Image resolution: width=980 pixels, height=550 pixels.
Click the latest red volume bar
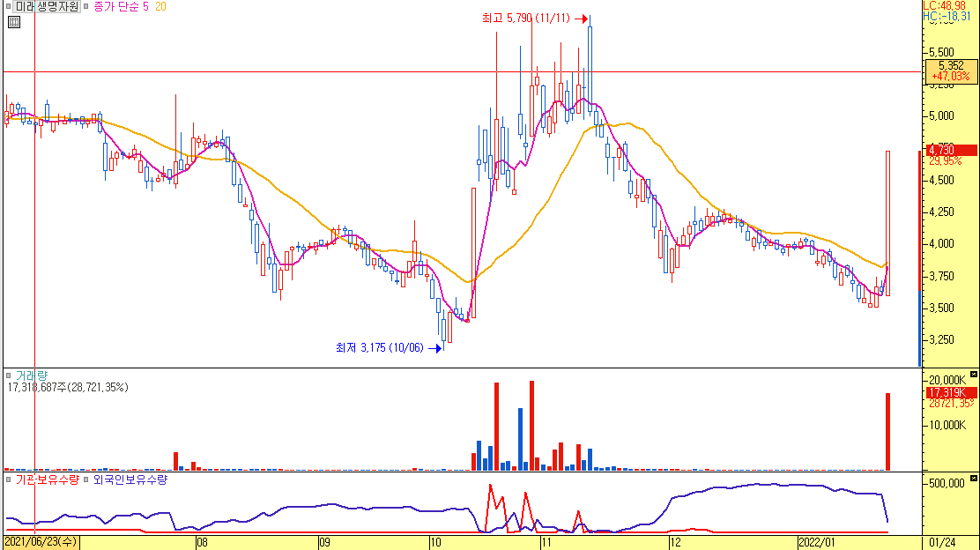pos(887,431)
